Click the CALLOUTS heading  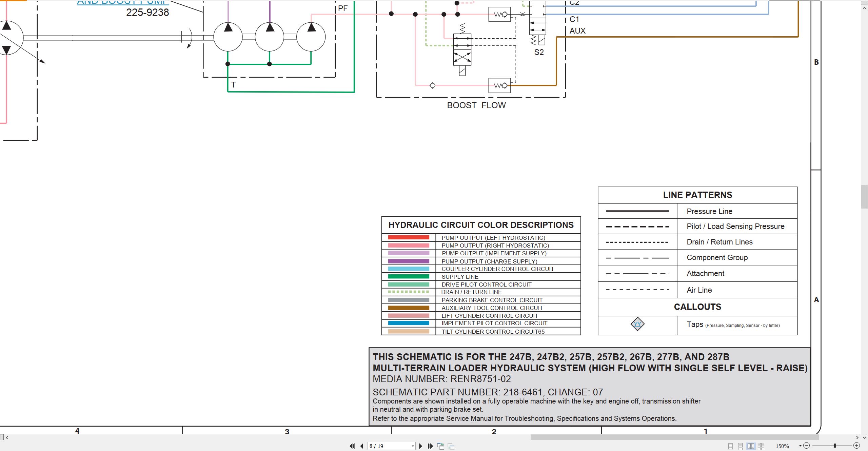[x=697, y=307]
